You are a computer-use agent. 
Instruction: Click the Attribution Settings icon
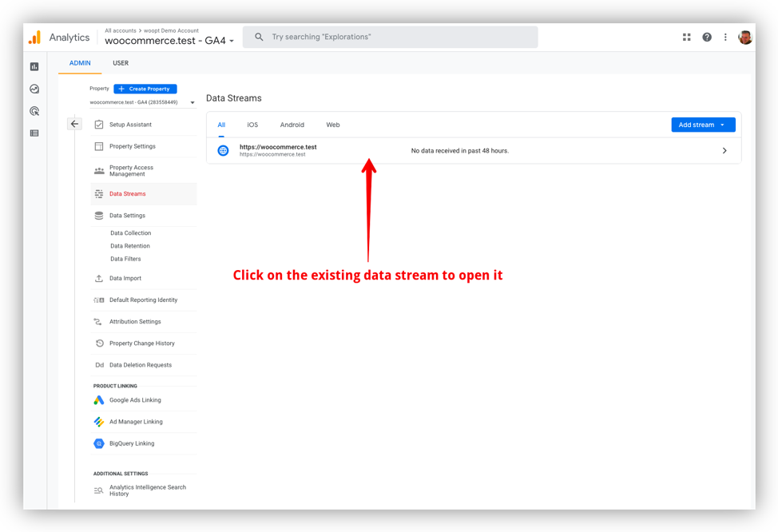97,322
